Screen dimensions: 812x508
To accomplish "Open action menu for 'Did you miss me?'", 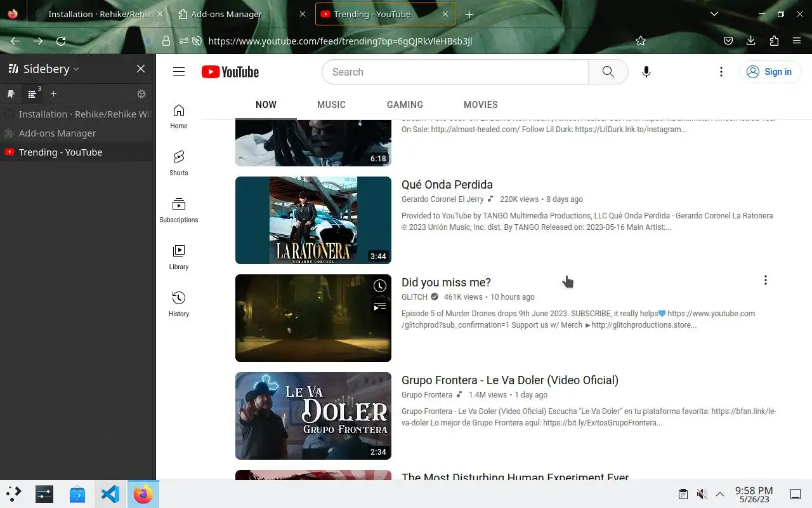I will coord(765,280).
